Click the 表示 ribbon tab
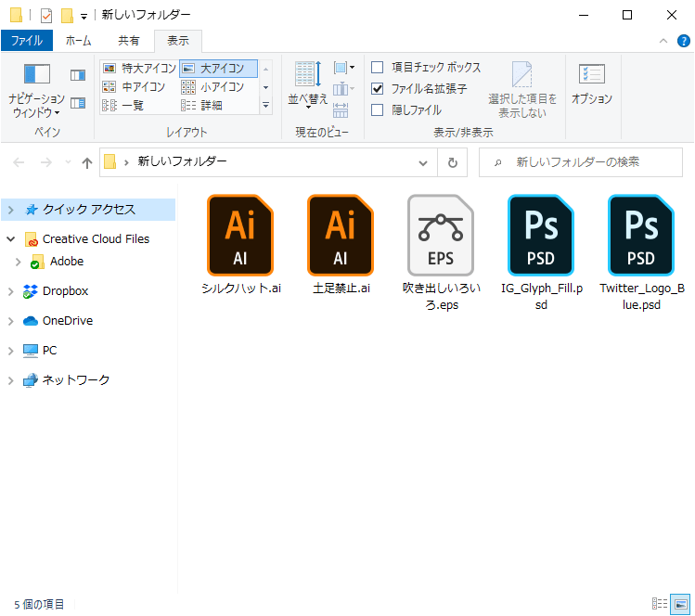Viewport: 695px width, 616px height. pos(178,41)
